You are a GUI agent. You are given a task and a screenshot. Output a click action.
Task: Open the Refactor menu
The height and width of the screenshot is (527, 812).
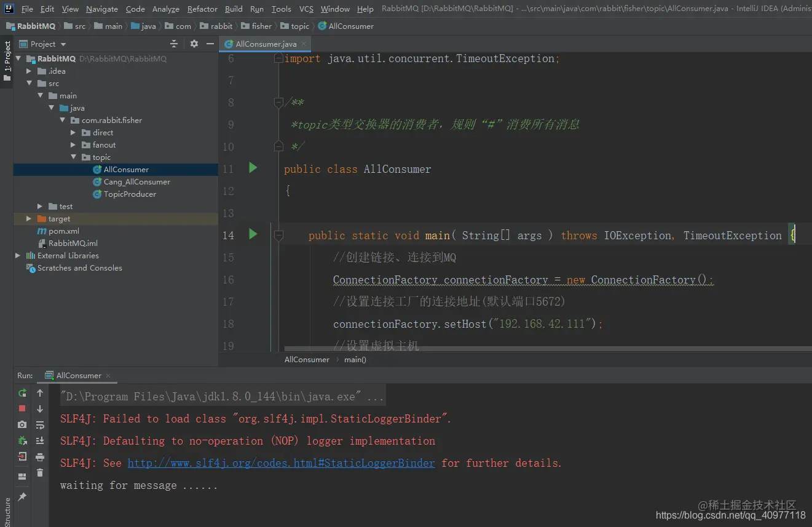pos(202,9)
